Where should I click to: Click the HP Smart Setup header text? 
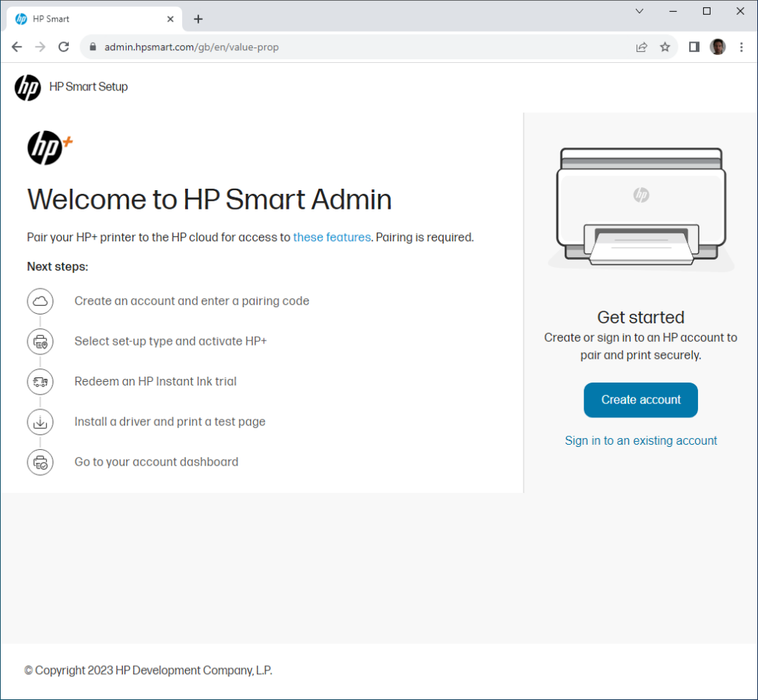click(89, 87)
